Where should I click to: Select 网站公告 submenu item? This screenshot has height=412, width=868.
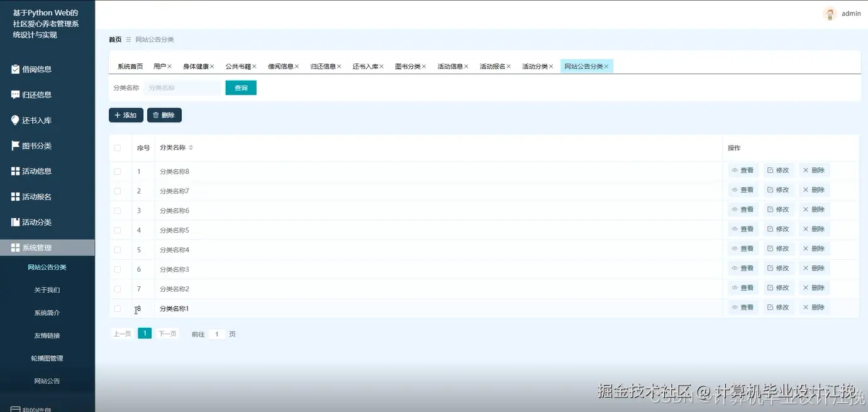[47, 381]
